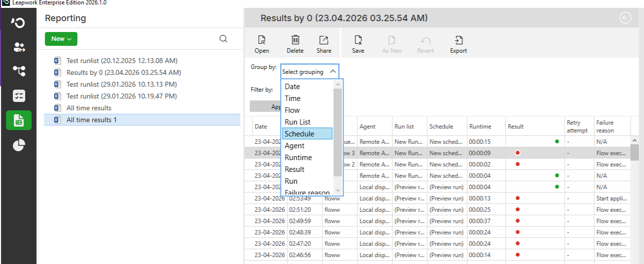Open the Dashboards pie chart icon

[x=19, y=145]
